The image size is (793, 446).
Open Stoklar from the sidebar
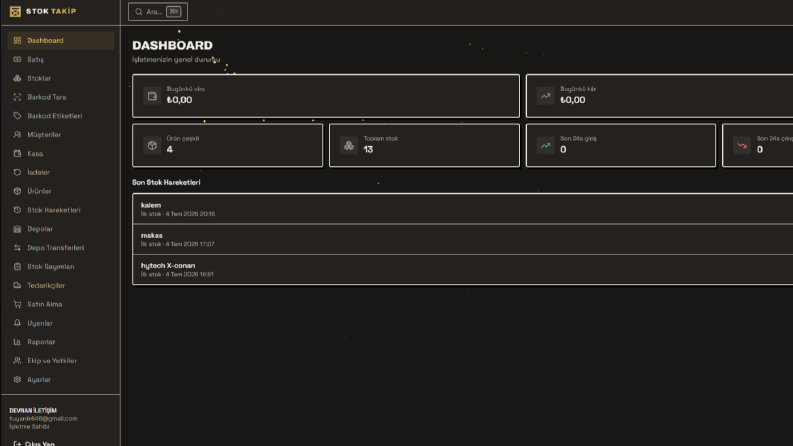point(61,78)
